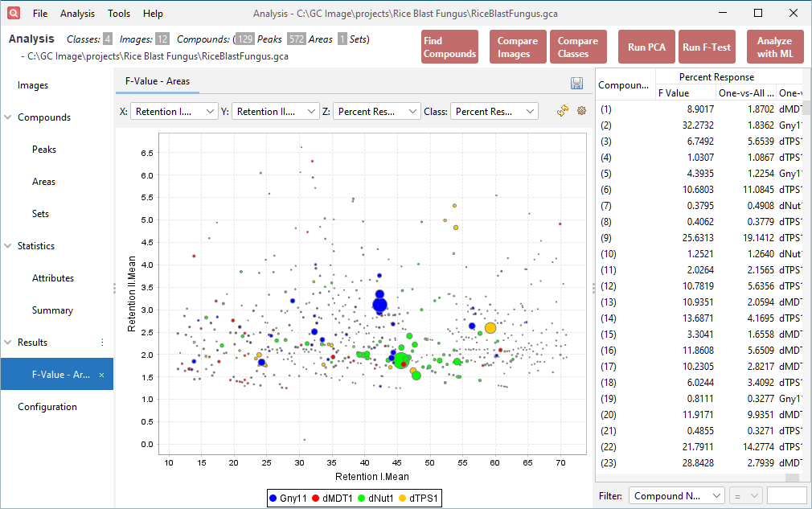
Task: Click the refresh arrows icon beside Class dropdown
Action: [563, 111]
